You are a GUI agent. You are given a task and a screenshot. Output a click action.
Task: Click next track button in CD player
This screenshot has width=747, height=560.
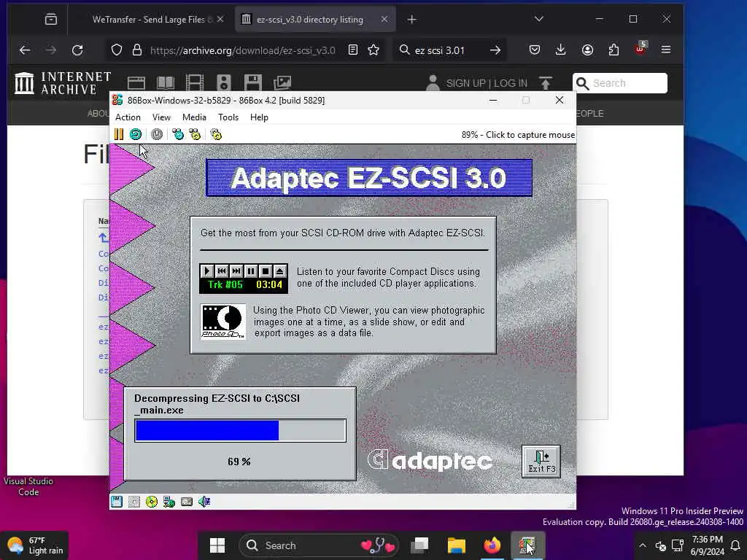coord(236,271)
